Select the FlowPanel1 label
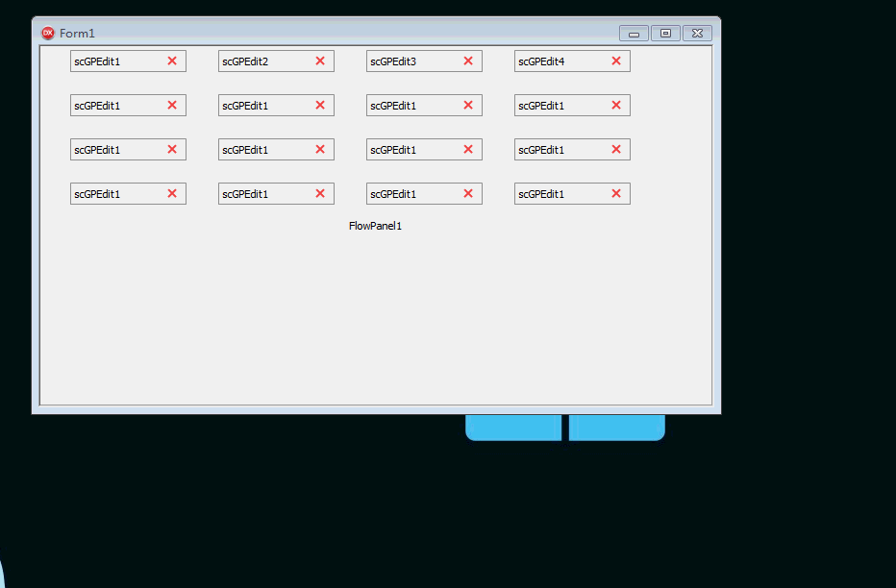The height and width of the screenshot is (588, 896). pos(375,227)
